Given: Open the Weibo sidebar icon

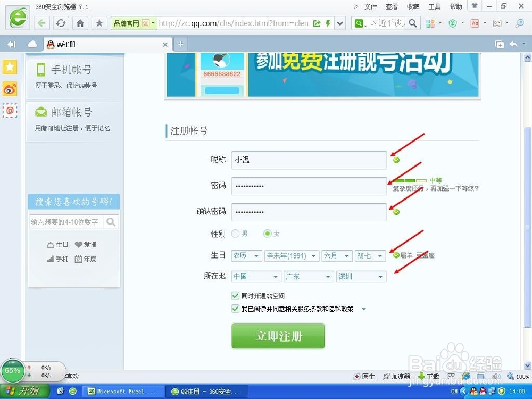Looking at the screenshot, I should click(10, 89).
